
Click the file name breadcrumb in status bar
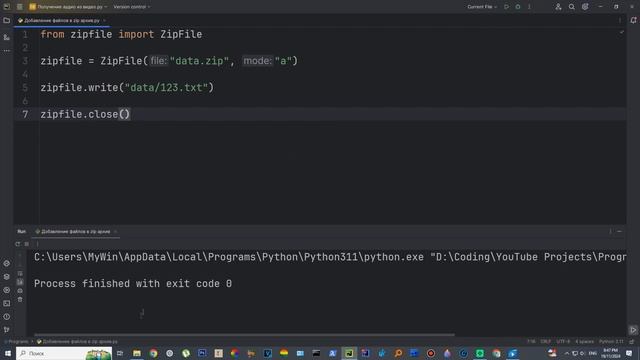[x=77, y=342]
